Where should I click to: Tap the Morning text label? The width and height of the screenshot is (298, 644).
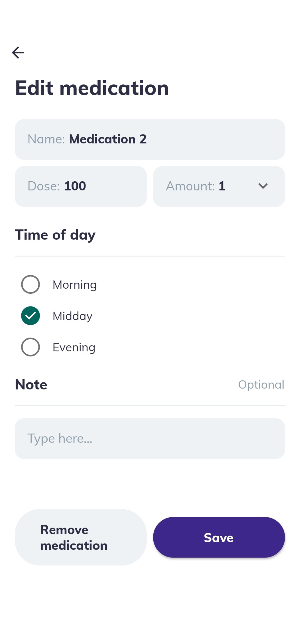[74, 285]
